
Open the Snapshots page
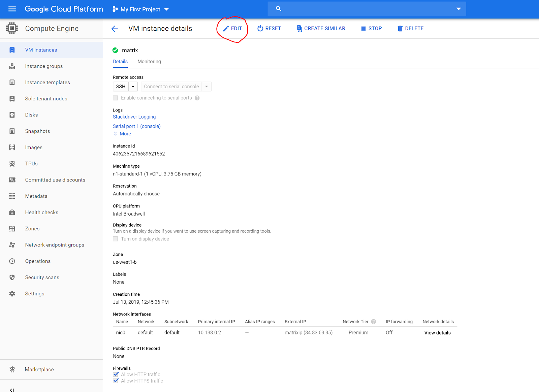pyautogui.click(x=51, y=131)
